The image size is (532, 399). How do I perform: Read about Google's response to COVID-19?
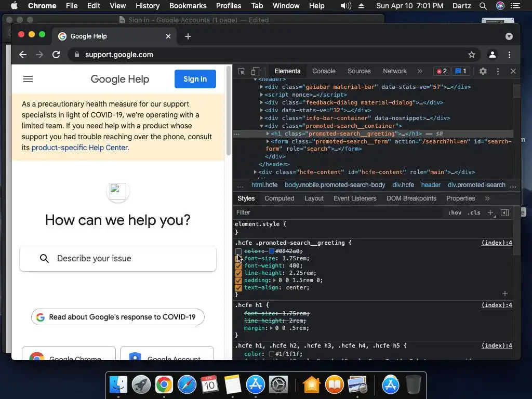click(x=118, y=317)
